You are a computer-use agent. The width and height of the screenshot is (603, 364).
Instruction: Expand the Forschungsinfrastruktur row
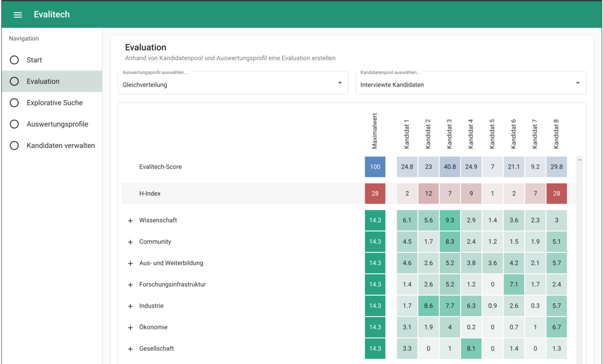click(130, 285)
